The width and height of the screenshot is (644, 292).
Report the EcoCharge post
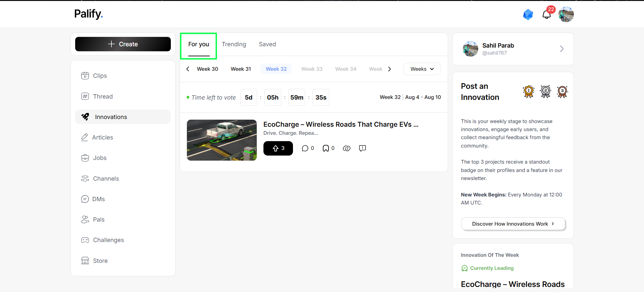[x=362, y=148]
